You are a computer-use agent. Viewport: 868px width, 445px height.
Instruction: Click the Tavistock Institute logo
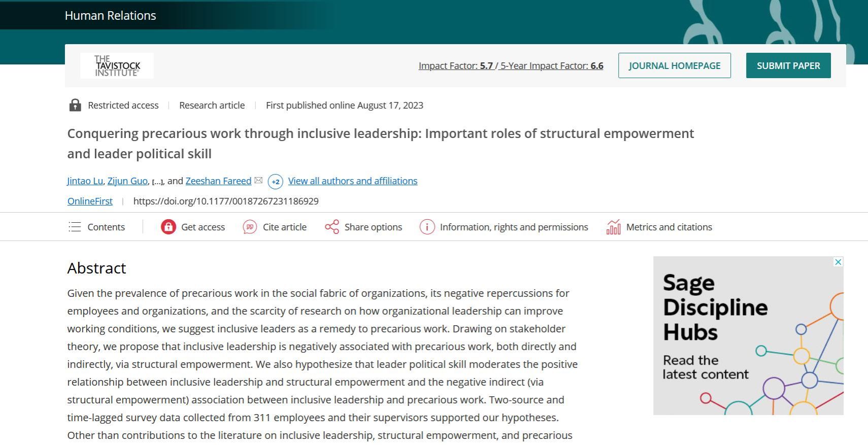click(117, 65)
